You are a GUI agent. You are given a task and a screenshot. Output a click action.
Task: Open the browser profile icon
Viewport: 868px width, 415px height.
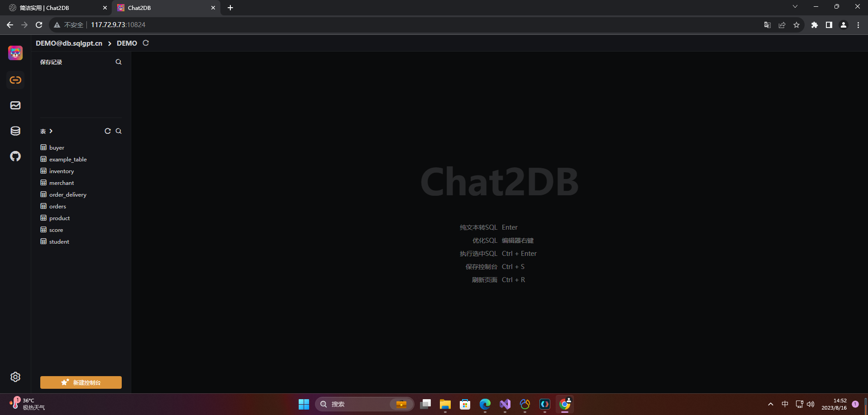click(x=844, y=25)
